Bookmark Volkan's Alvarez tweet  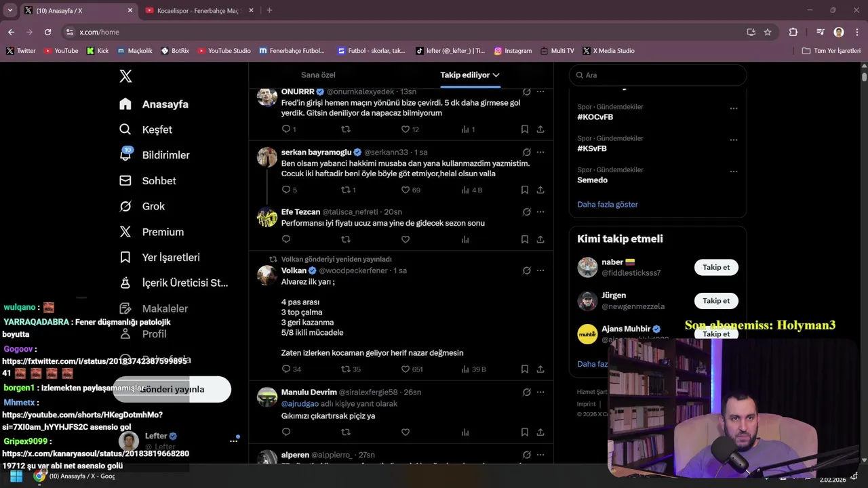[x=525, y=369]
